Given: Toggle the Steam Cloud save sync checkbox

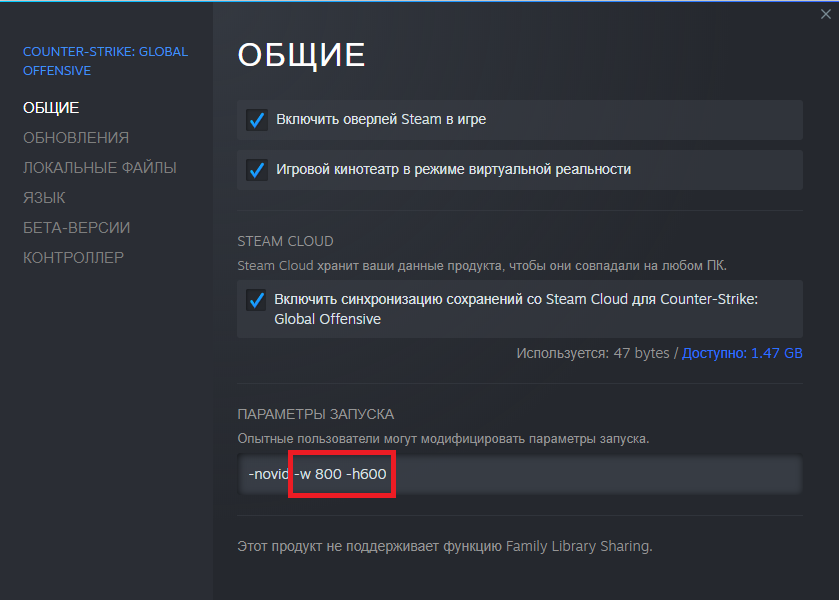Looking at the screenshot, I should (x=257, y=300).
